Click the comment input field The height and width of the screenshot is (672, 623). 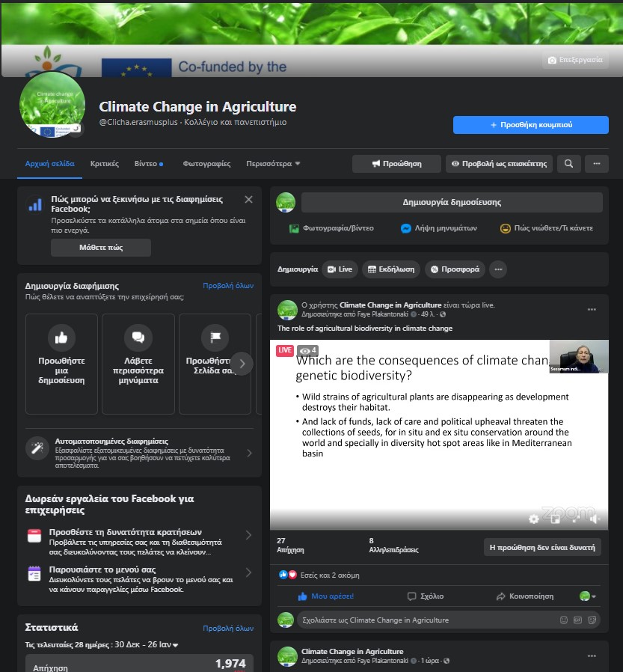pyautogui.click(x=426, y=620)
